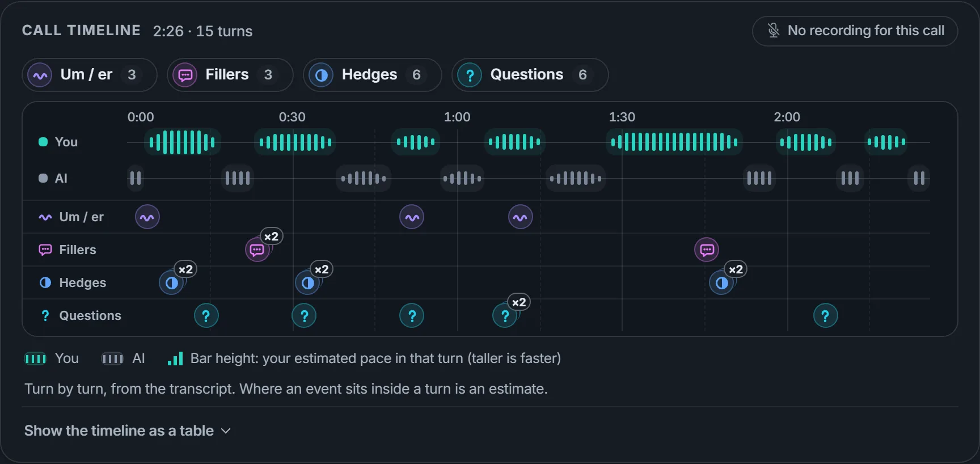
Task: Select your final speaking turn on the You row
Action: pyautogui.click(x=886, y=142)
